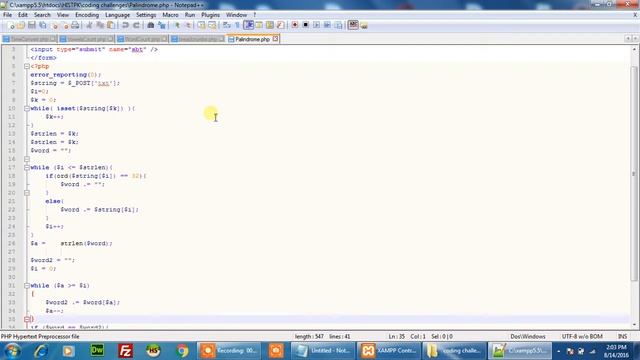Image resolution: width=640 pixels, height=360 pixels.
Task: Open the Macro menu
Action: coord(170,15)
